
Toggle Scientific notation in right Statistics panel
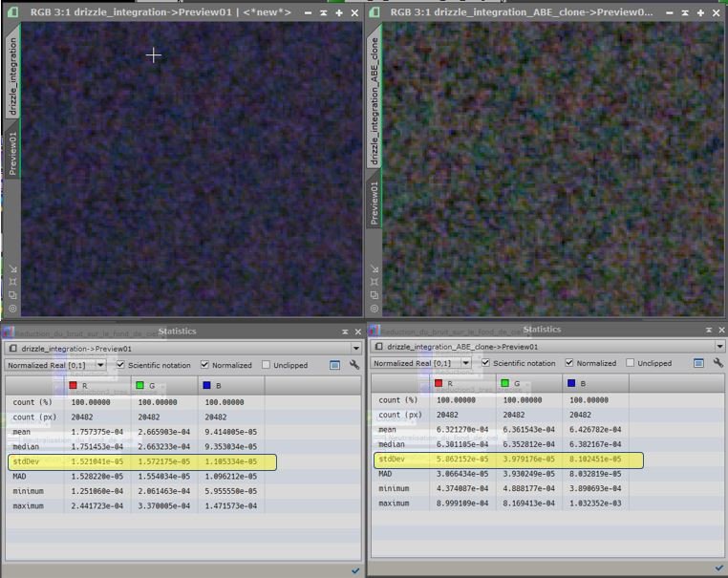click(485, 363)
